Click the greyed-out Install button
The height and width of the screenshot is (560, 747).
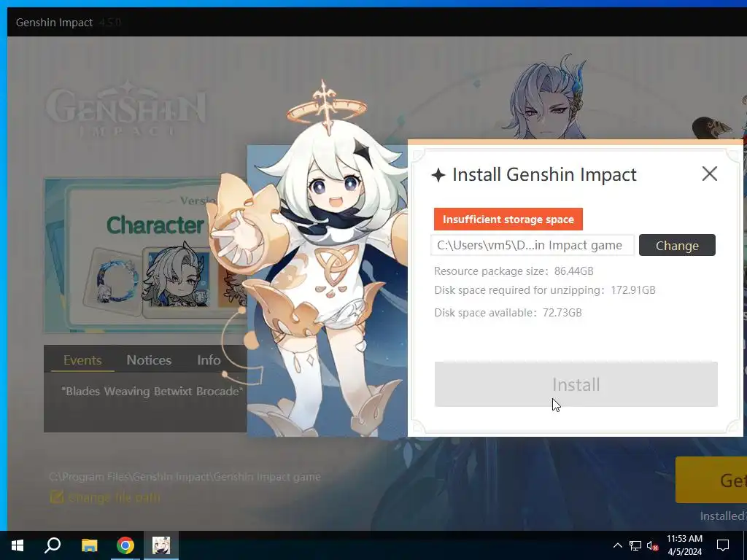click(x=576, y=384)
